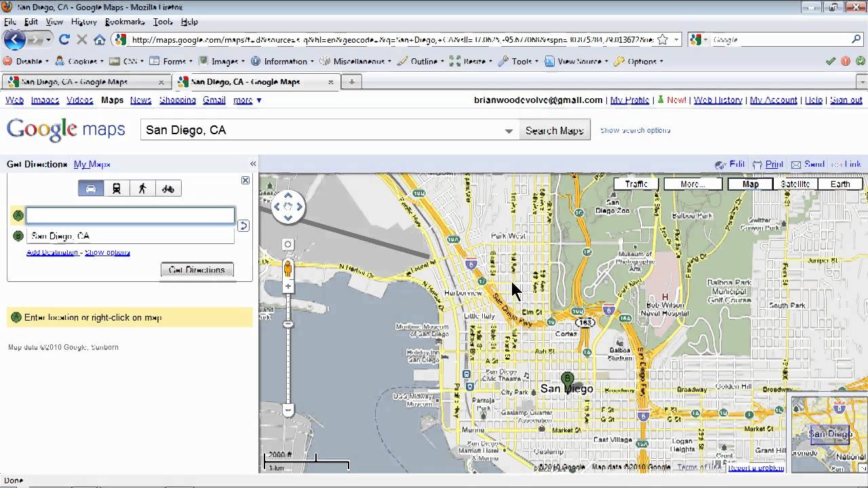
Task: Open the Information dropdown
Action: (x=282, y=61)
